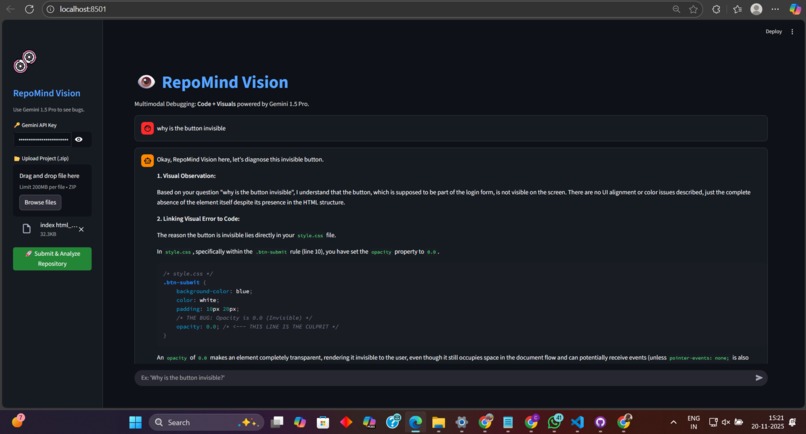Click the taskbar Search box
This screenshot has width=806, height=434.
pos(207,423)
